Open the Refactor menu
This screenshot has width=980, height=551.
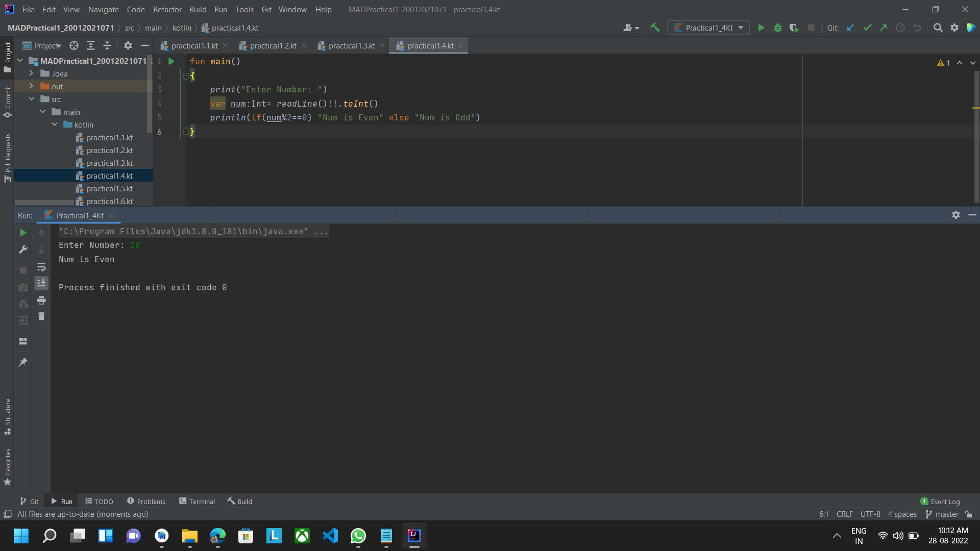tap(167, 9)
